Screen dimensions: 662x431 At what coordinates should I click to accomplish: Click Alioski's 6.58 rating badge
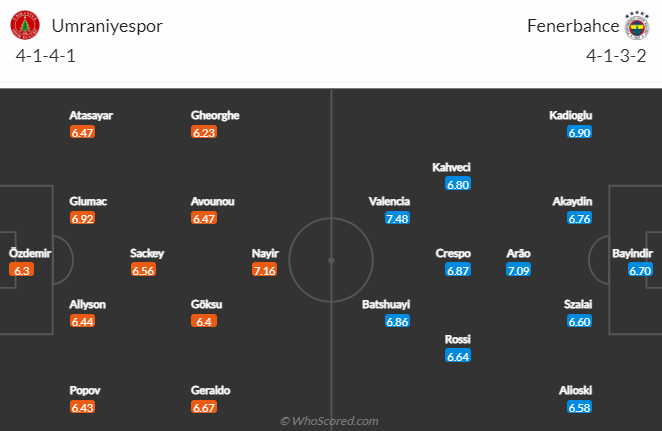click(x=579, y=407)
